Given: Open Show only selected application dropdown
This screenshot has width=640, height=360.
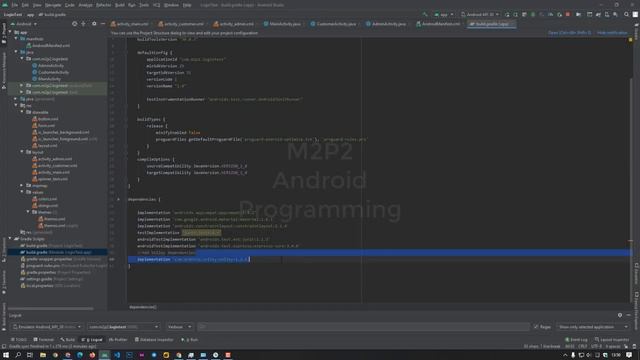Looking at the screenshot, I should click(593, 327).
